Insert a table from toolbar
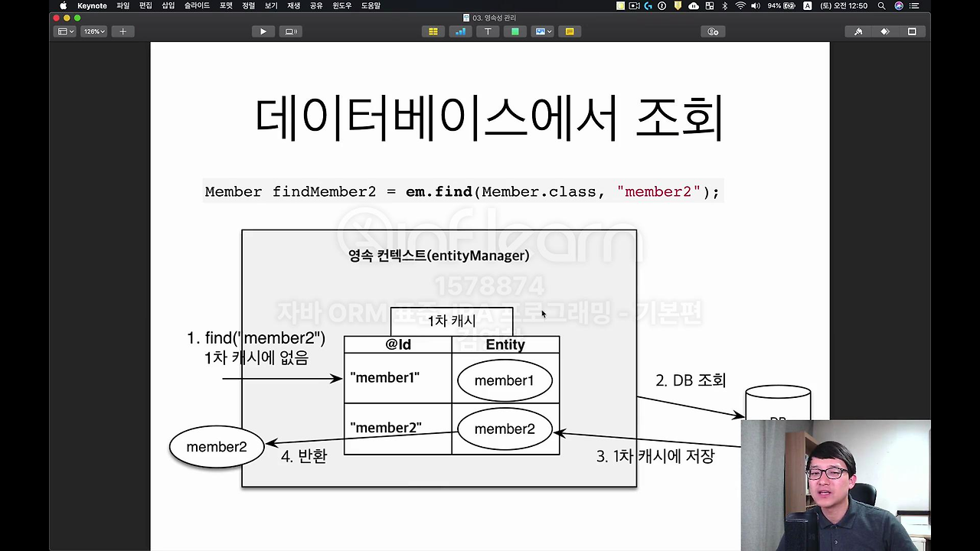Screen dimensions: 980x551 433,31
